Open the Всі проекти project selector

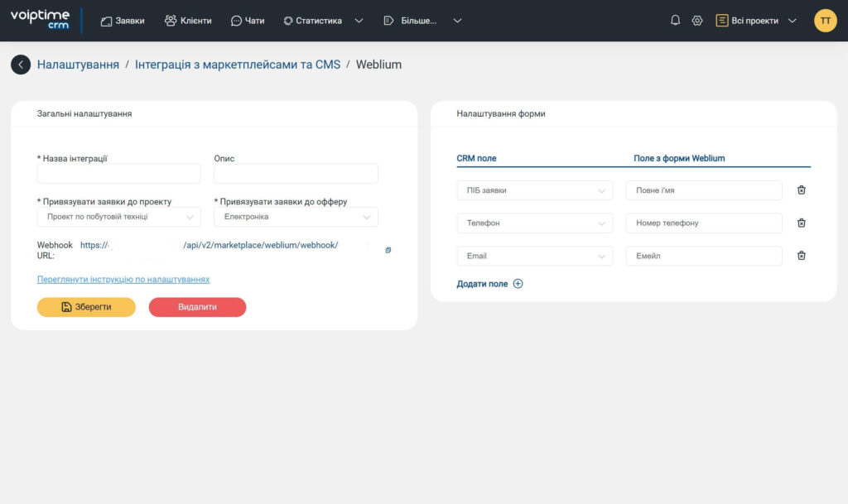[x=756, y=21]
